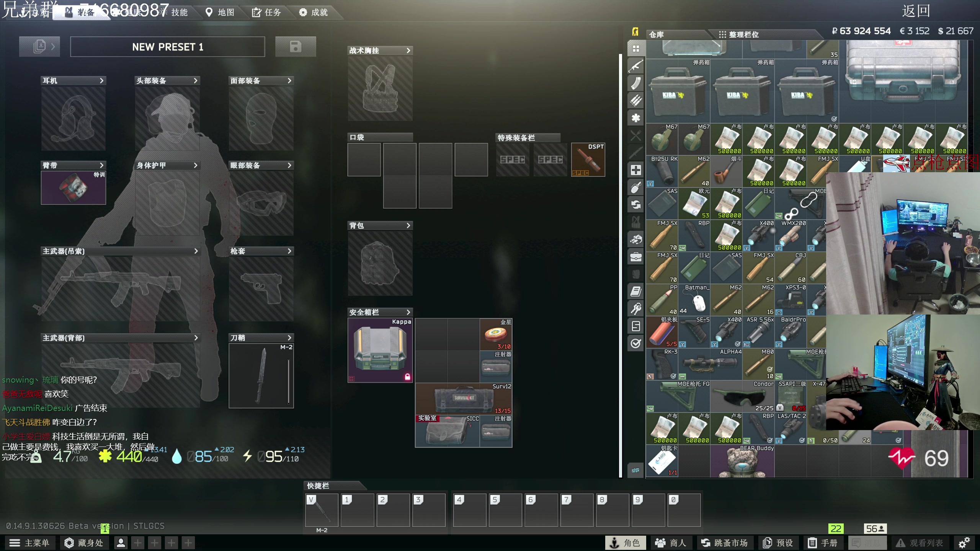Open the SICC case in container
Screen dimensions: 980x551
[x=448, y=431]
